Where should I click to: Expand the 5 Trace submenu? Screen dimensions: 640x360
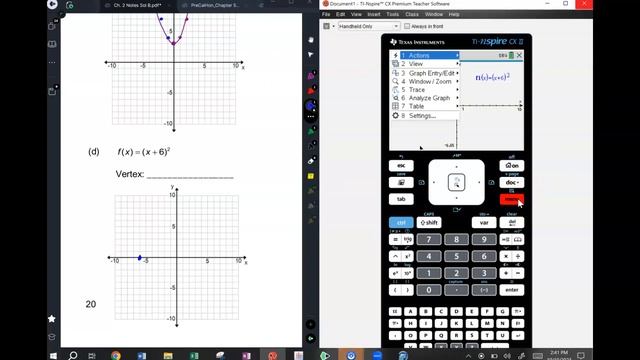425,89
